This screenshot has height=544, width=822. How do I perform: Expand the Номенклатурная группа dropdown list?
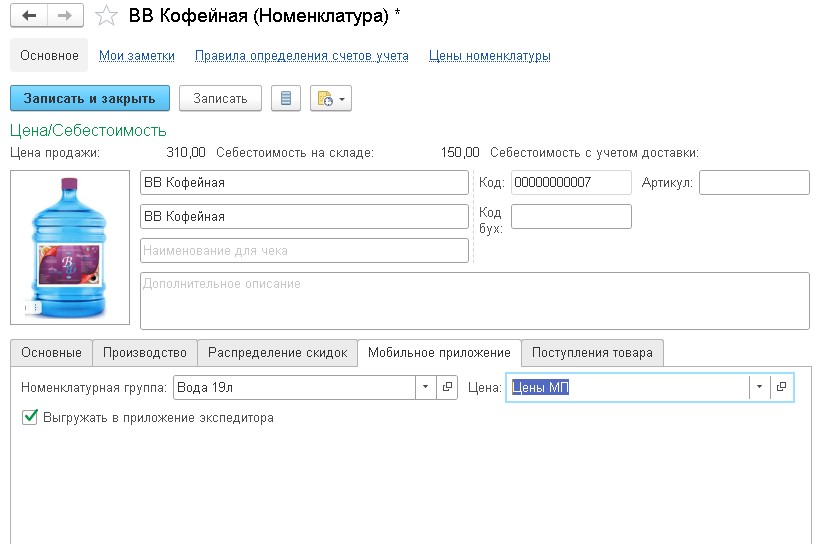tap(425, 387)
